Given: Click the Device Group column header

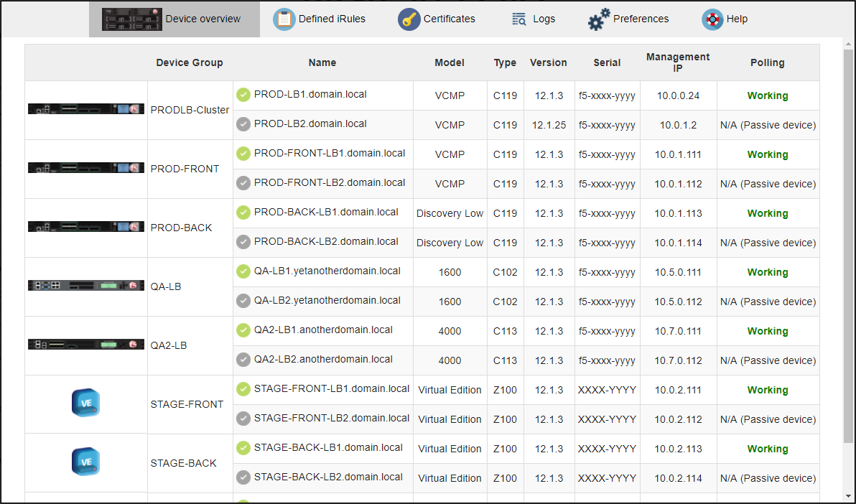Looking at the screenshot, I should [190, 62].
